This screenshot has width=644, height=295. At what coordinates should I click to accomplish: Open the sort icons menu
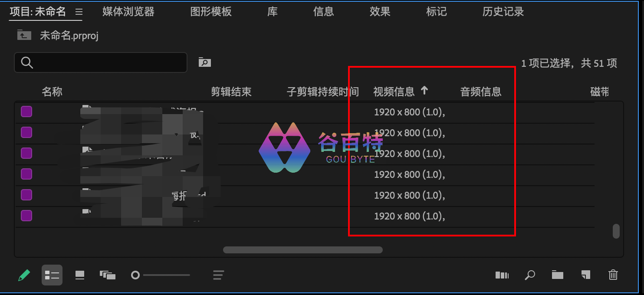[218, 275]
